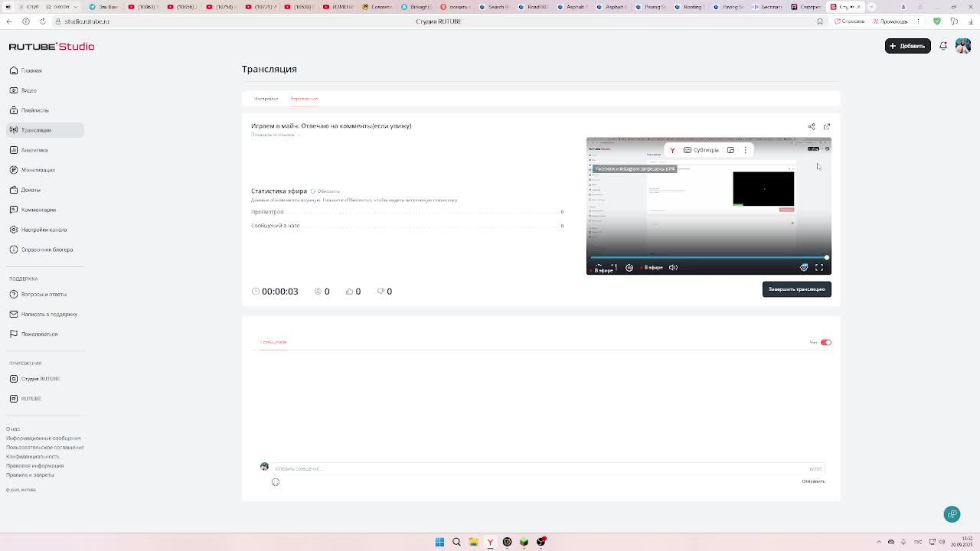
Task: Switch to the Настройки tab
Action: (x=266, y=99)
